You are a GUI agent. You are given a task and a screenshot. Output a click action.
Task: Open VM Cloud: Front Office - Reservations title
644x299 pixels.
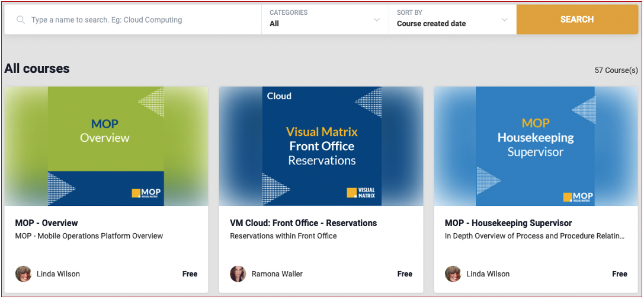point(303,223)
